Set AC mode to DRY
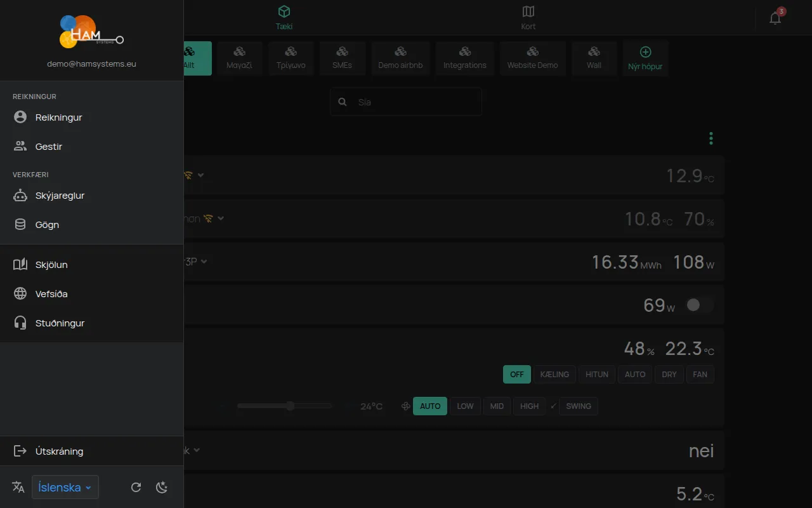This screenshot has width=812, height=508. point(669,374)
